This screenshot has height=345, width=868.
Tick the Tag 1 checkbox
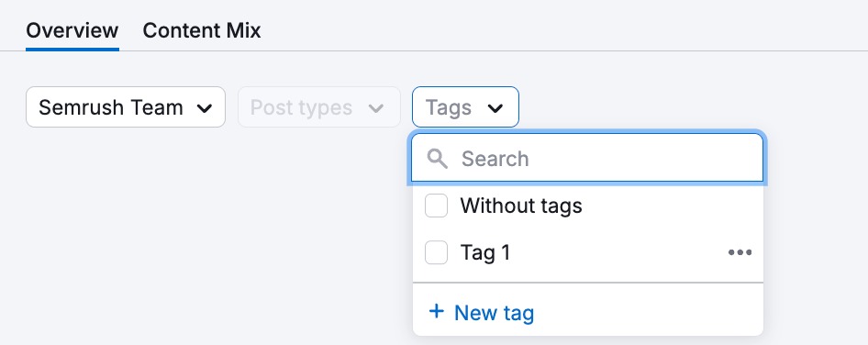(x=436, y=252)
